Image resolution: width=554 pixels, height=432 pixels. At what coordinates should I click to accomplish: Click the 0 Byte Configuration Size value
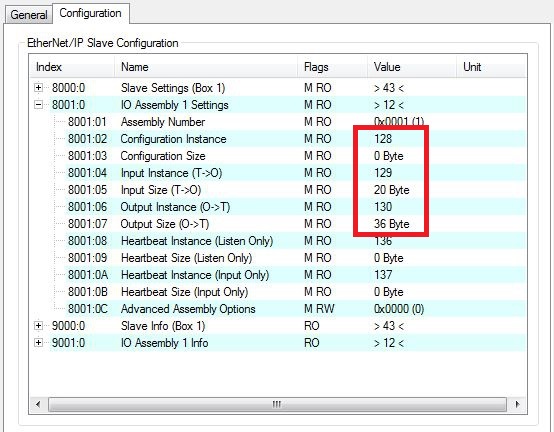[x=389, y=156]
